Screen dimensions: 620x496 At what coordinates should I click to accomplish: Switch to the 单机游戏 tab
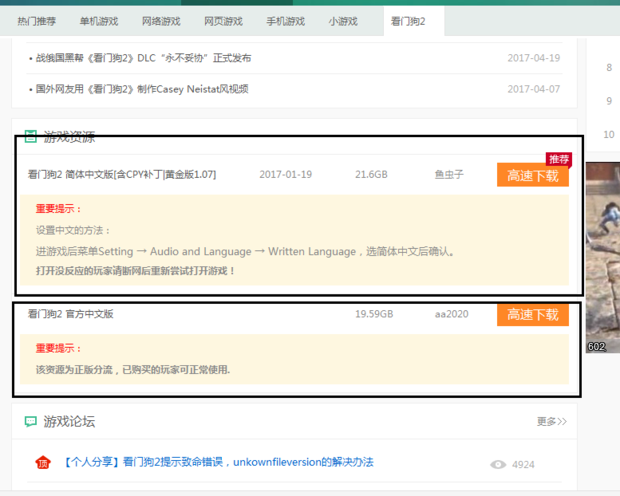99,21
